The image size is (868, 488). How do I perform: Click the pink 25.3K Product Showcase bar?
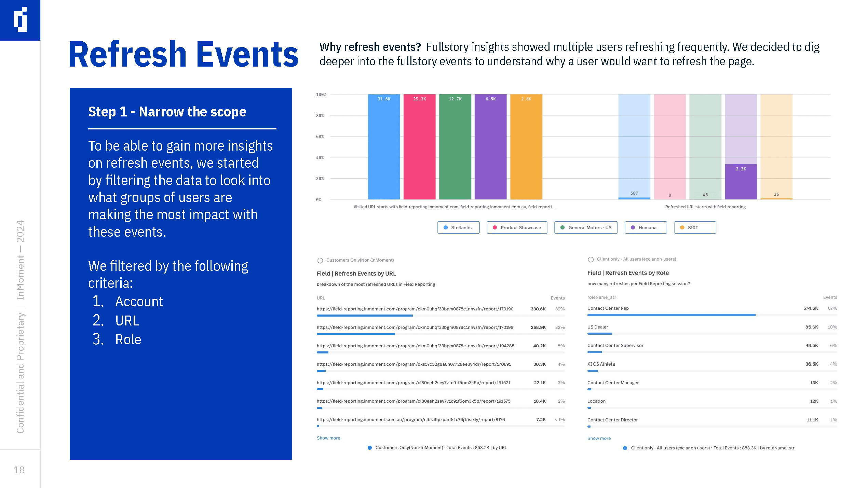tap(419, 147)
